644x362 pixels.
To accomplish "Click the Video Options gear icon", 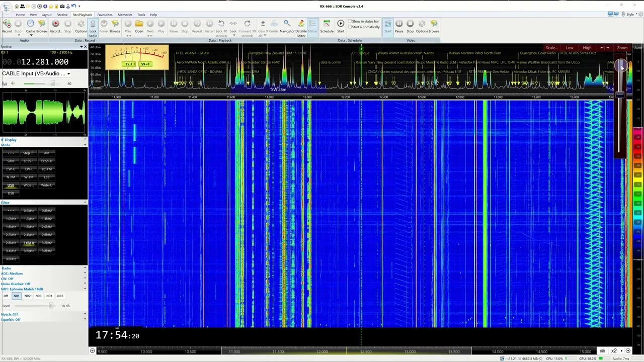I will click(422, 24).
